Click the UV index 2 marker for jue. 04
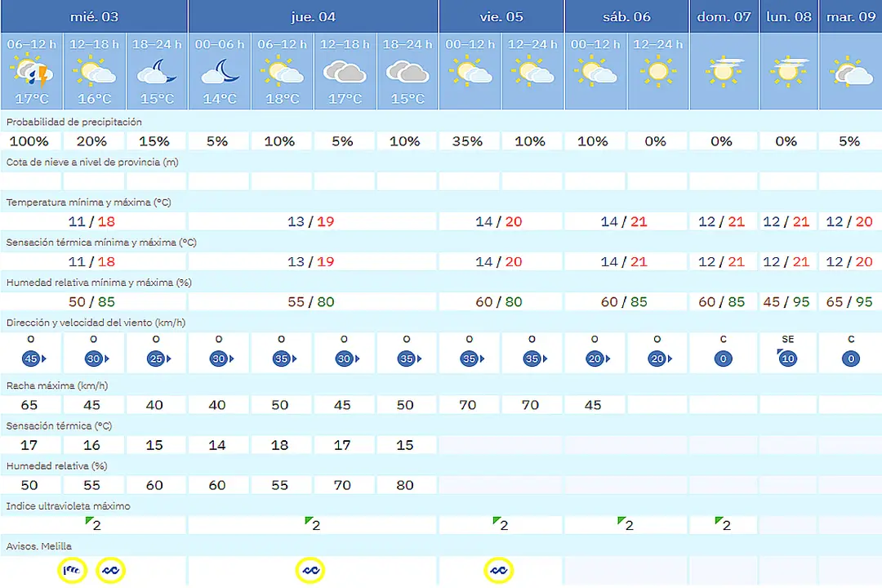 [312, 524]
